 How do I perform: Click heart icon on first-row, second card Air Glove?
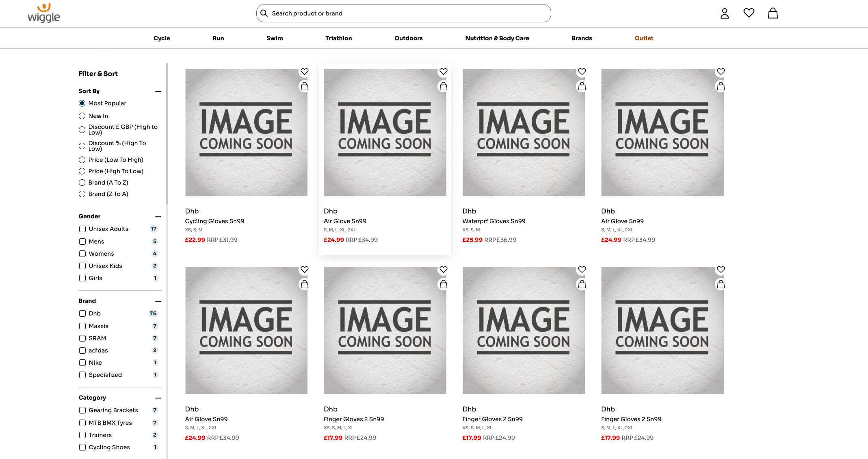tap(444, 72)
